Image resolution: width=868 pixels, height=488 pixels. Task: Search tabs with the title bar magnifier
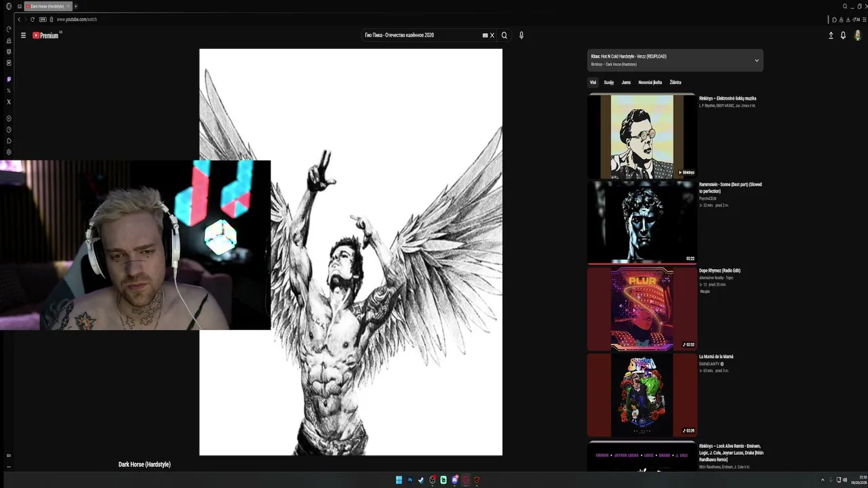[x=845, y=6]
